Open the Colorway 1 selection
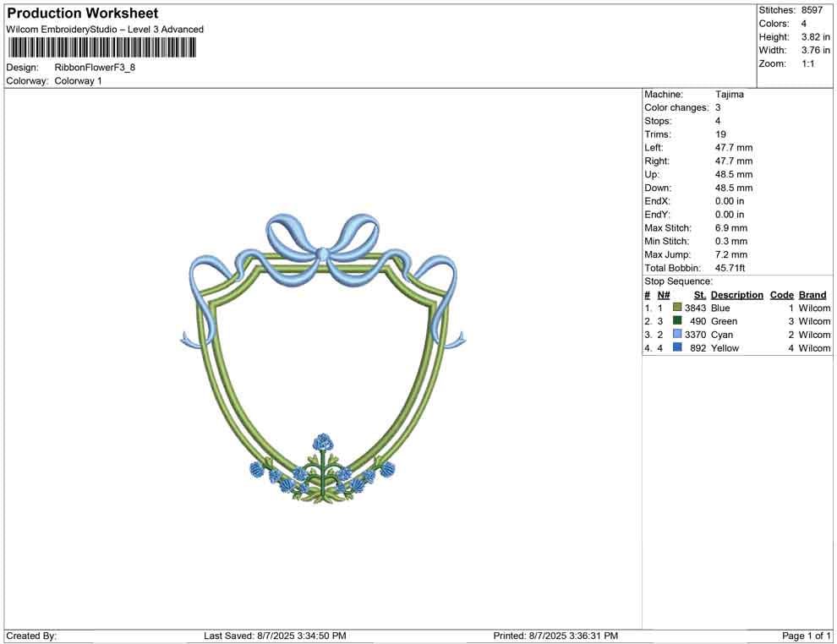The width and height of the screenshot is (837, 644). [x=78, y=81]
